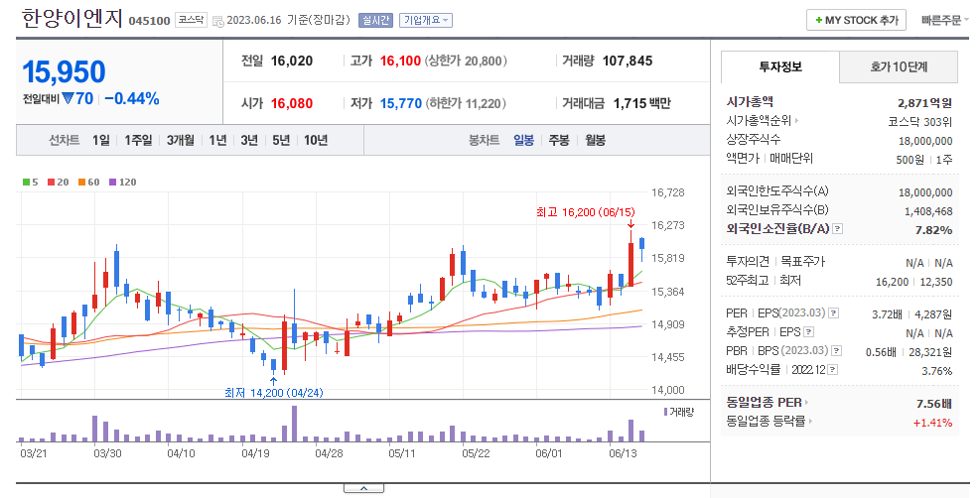Click the tall red candle on 06/15
This screenshot has width=980, height=498.
point(631,265)
